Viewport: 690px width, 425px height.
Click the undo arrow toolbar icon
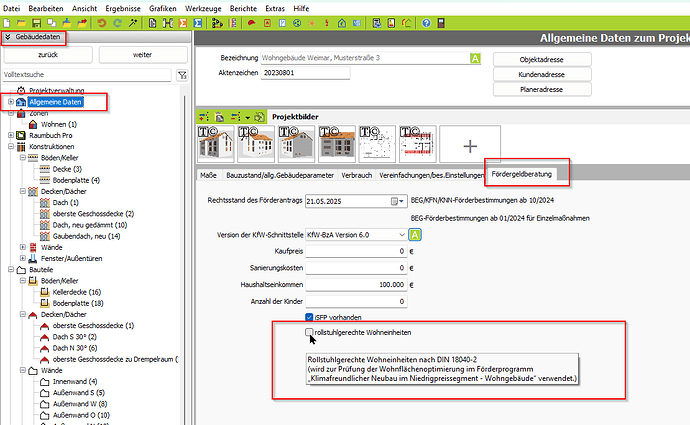click(101, 21)
